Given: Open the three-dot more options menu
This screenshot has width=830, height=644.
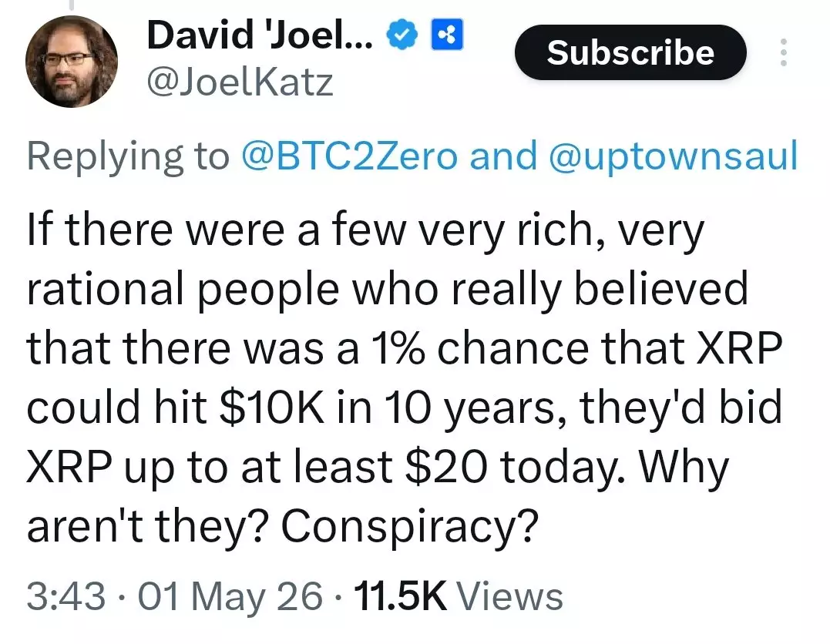Looking at the screenshot, I should (x=784, y=52).
